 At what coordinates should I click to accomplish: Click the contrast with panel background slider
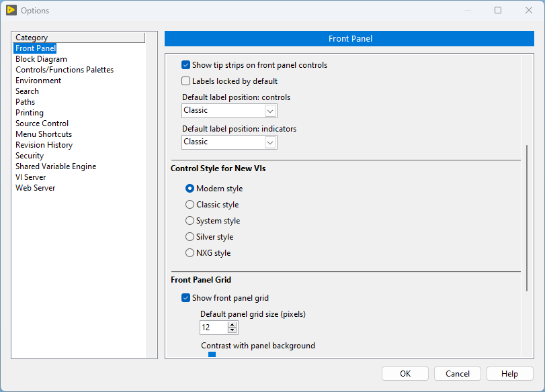click(x=212, y=354)
